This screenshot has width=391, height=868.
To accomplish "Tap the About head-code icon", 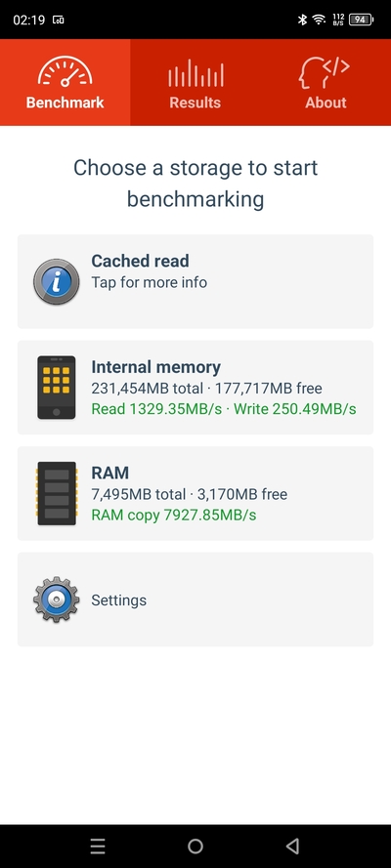I will click(x=326, y=73).
